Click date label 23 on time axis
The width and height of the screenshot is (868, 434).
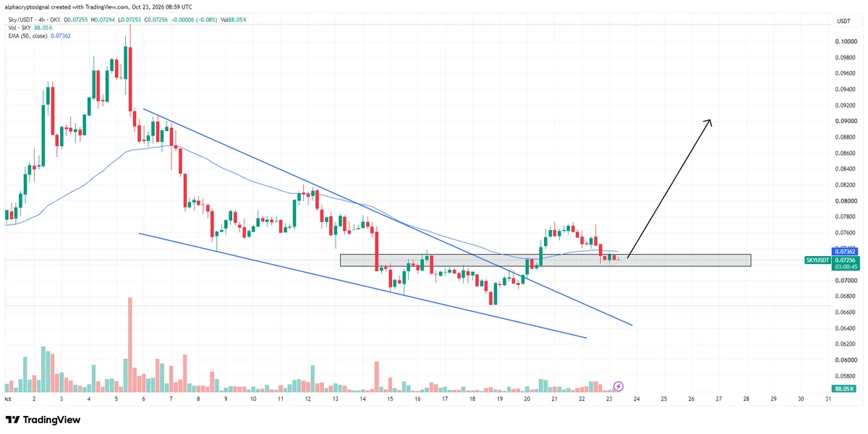coord(609,399)
